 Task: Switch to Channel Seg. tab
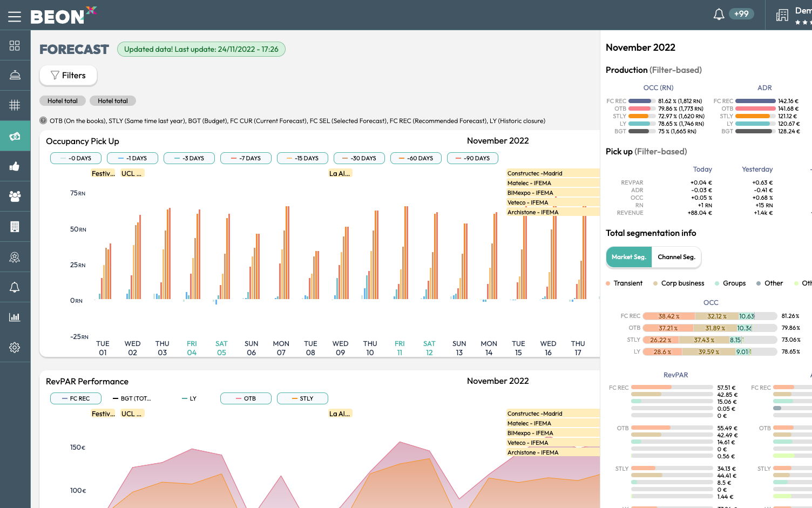(676, 257)
